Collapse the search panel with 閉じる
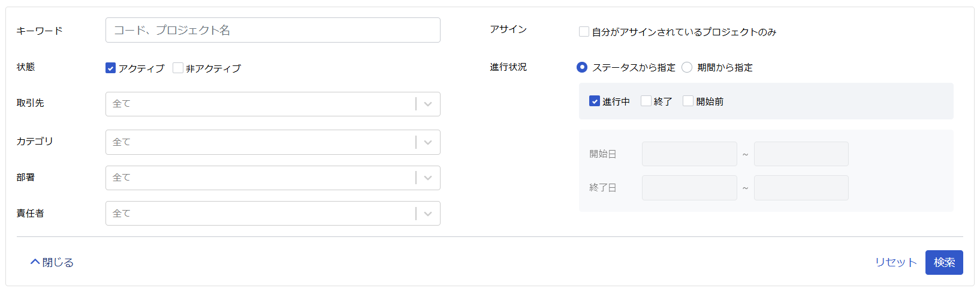The height and width of the screenshot is (294, 980). pyautogui.click(x=52, y=262)
